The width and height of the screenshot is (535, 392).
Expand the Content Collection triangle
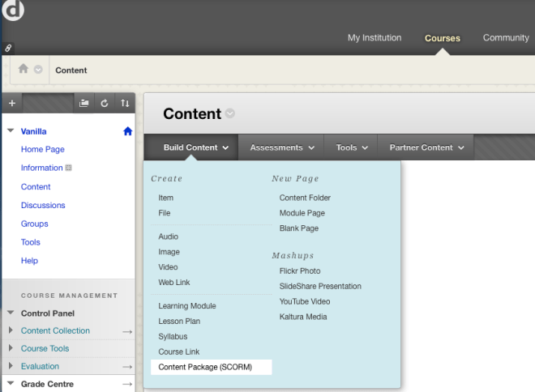[11, 330]
